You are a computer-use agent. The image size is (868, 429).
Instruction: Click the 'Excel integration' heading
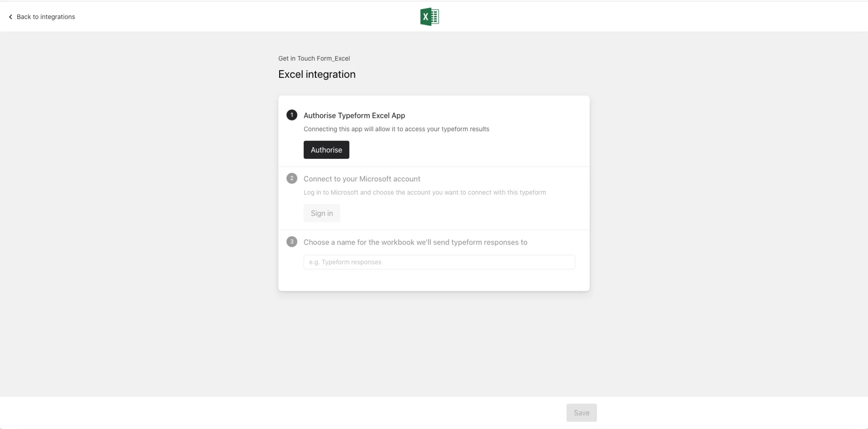click(x=317, y=74)
